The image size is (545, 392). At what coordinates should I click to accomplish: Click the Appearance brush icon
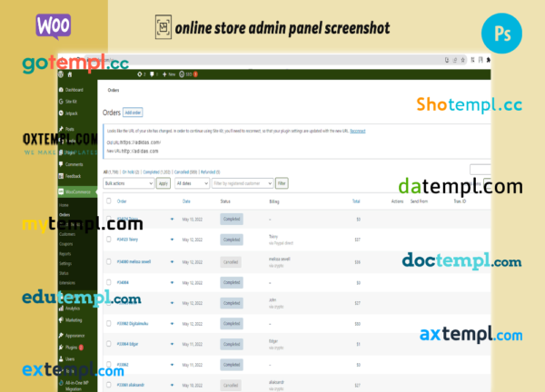pos(61,336)
